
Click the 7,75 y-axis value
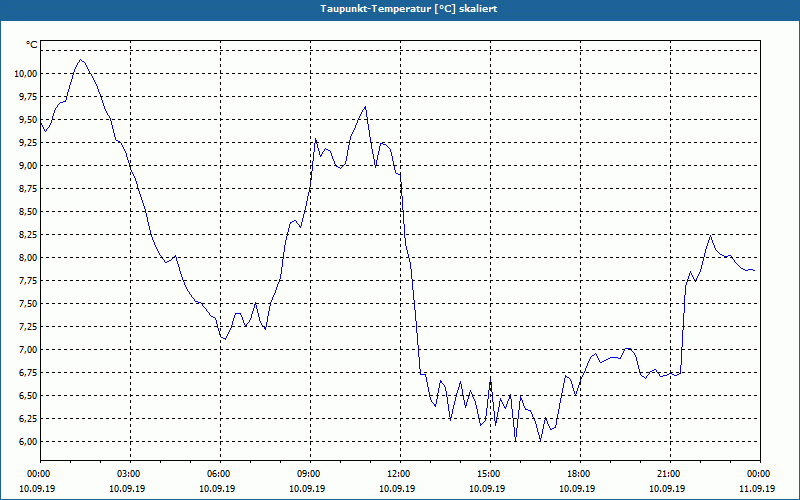pos(27,280)
